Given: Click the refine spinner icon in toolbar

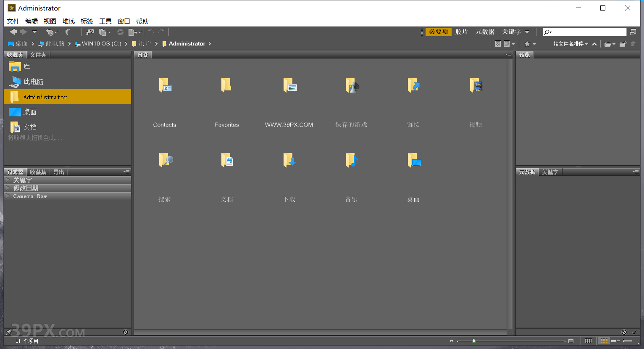Looking at the screenshot, I should click(x=121, y=32).
